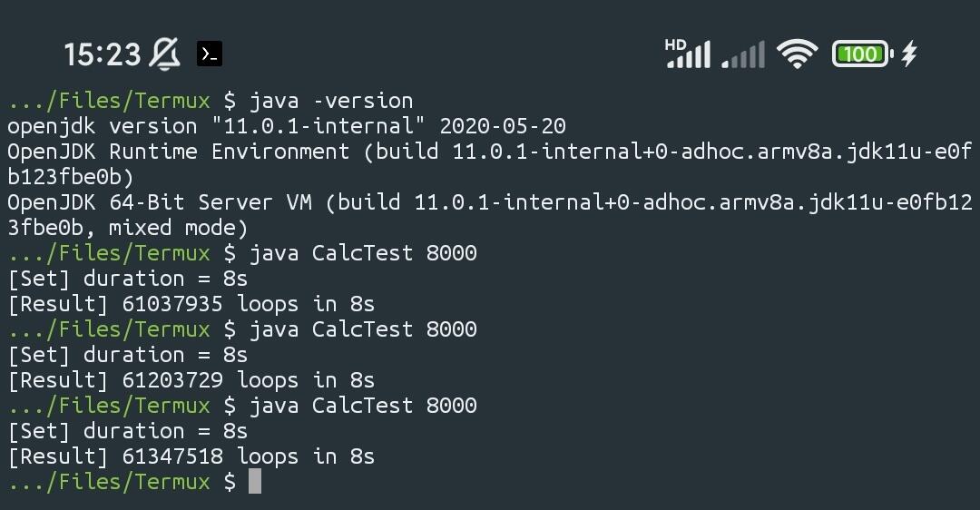Tap the HD cellular signal bars
This screenshot has height=510, width=980.
(687, 54)
